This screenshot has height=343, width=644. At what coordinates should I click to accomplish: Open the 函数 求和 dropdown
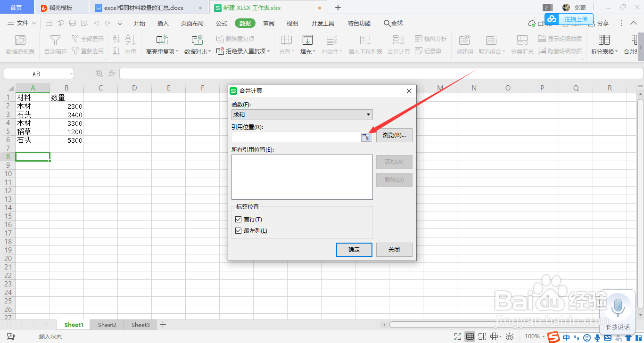(302, 115)
